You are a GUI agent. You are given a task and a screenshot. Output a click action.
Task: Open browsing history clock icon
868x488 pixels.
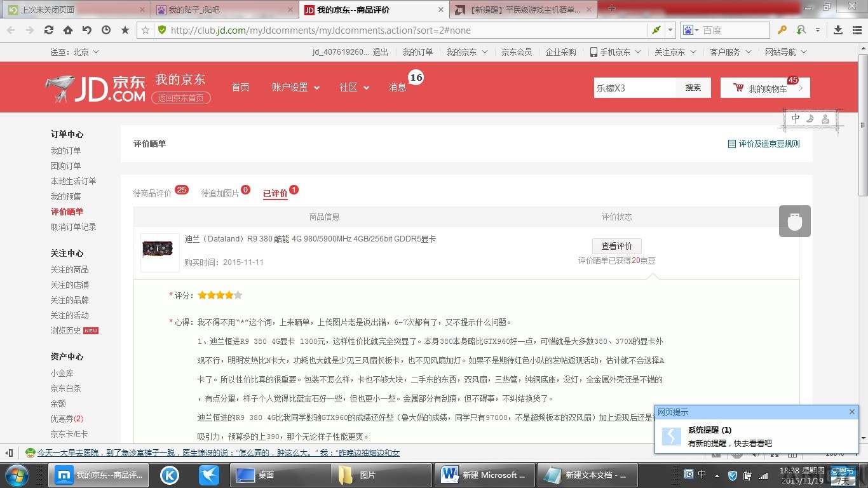(x=105, y=30)
